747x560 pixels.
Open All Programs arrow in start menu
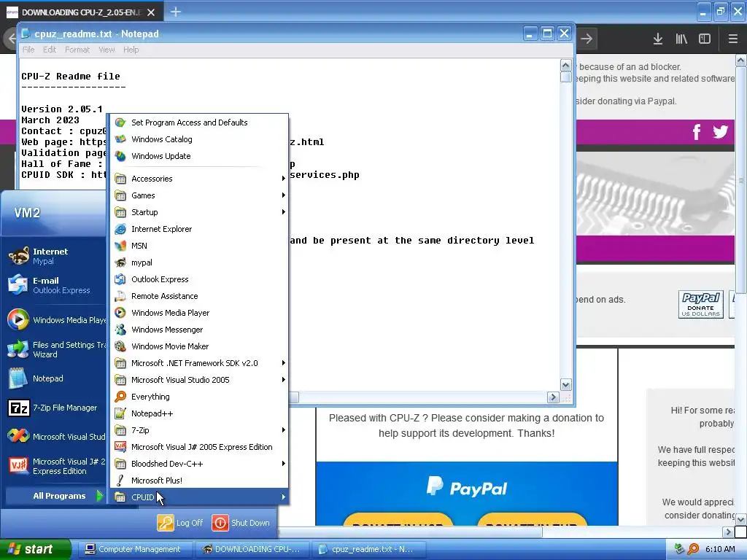(99, 496)
